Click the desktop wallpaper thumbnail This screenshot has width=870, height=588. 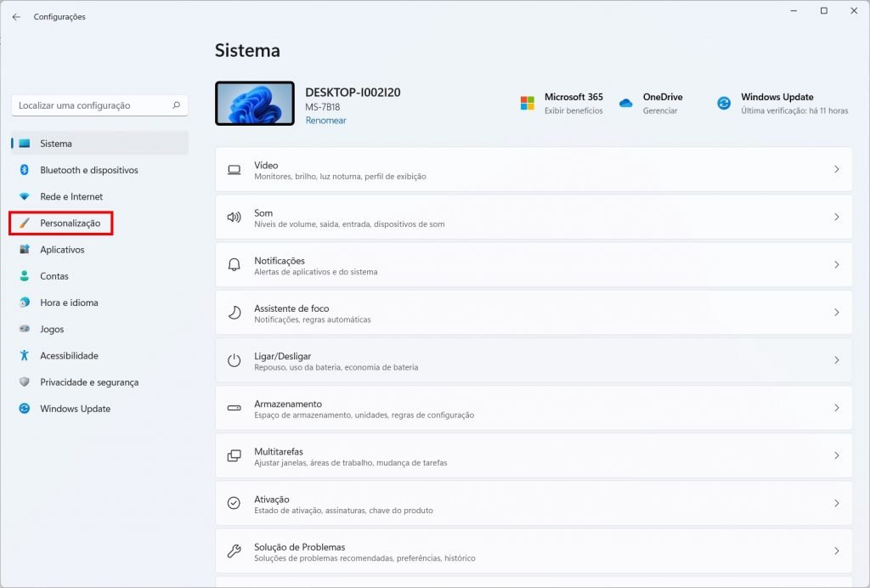pos(255,104)
